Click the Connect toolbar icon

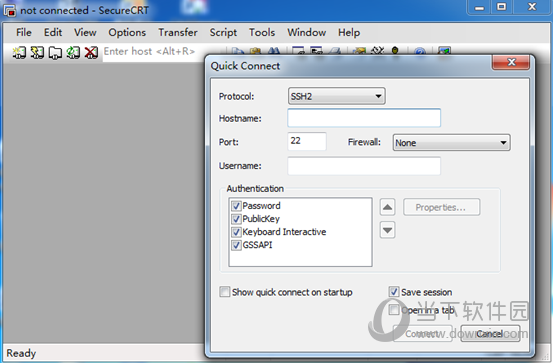(19, 52)
